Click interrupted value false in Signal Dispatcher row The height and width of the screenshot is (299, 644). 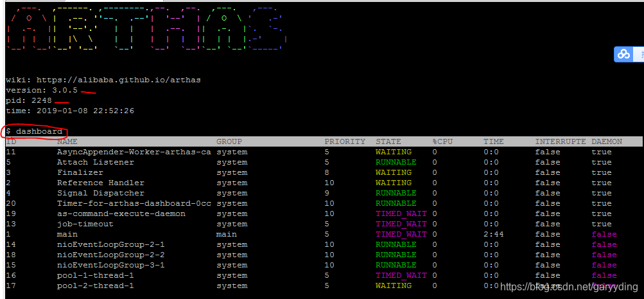coord(548,194)
